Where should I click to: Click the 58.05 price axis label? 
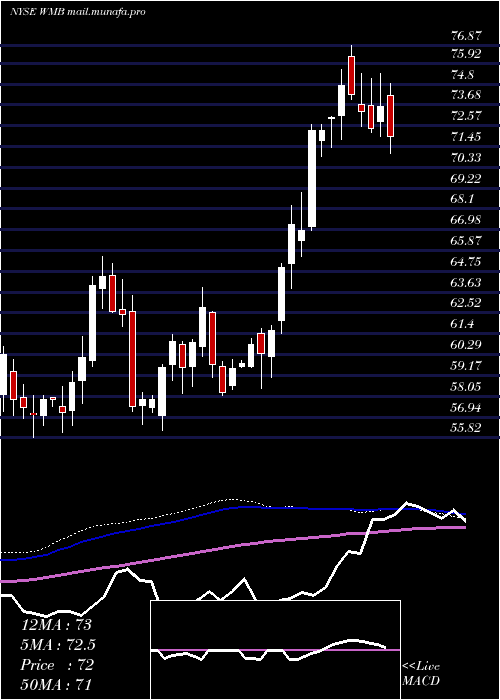coord(467,386)
